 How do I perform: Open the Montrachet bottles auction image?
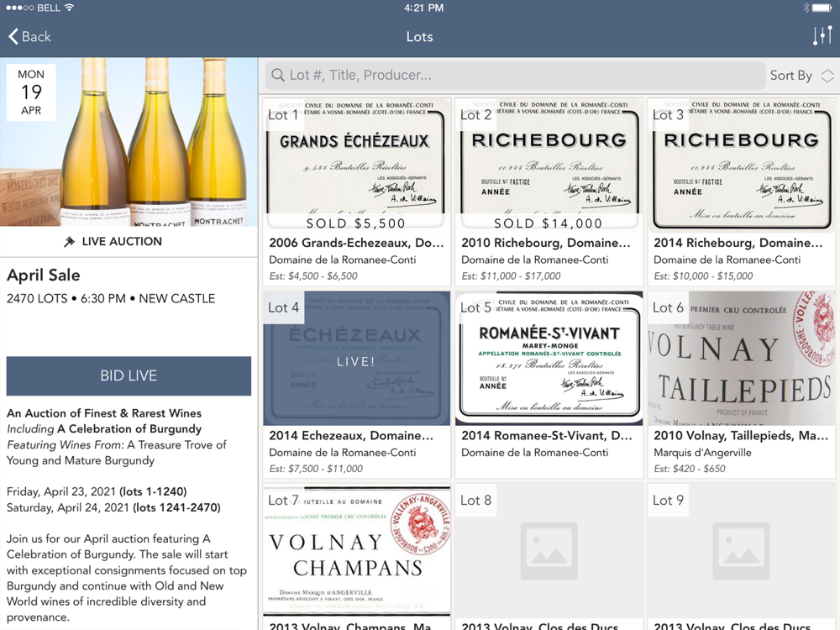pos(129,142)
